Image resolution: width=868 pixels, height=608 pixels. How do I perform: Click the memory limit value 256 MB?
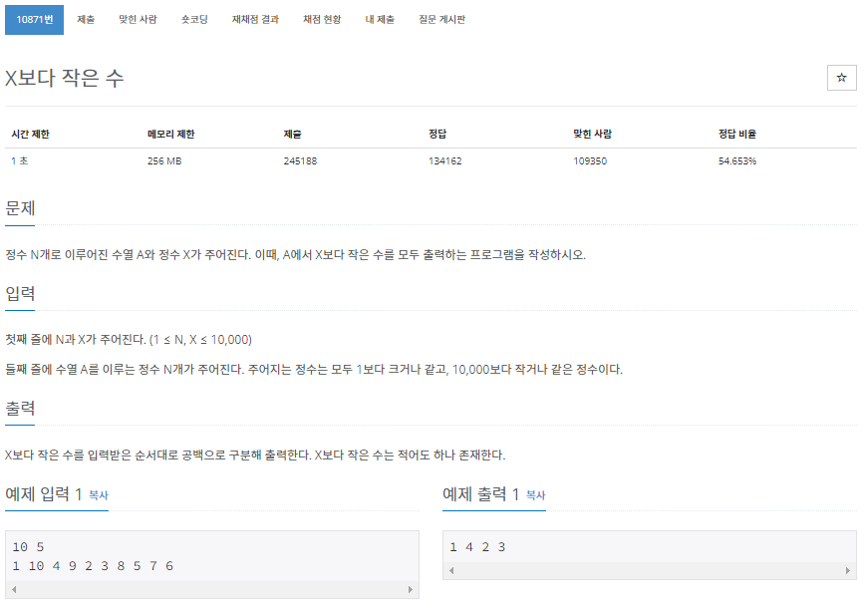[x=164, y=161]
